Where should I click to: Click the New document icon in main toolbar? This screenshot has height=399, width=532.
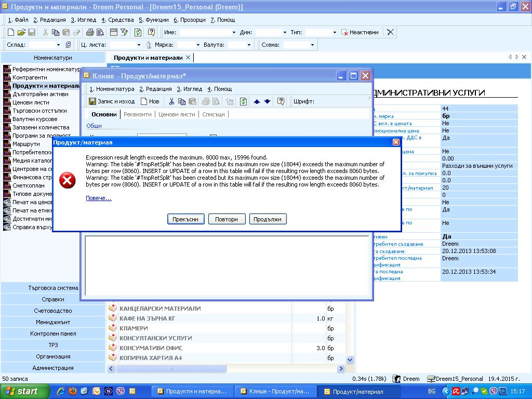click(11, 32)
